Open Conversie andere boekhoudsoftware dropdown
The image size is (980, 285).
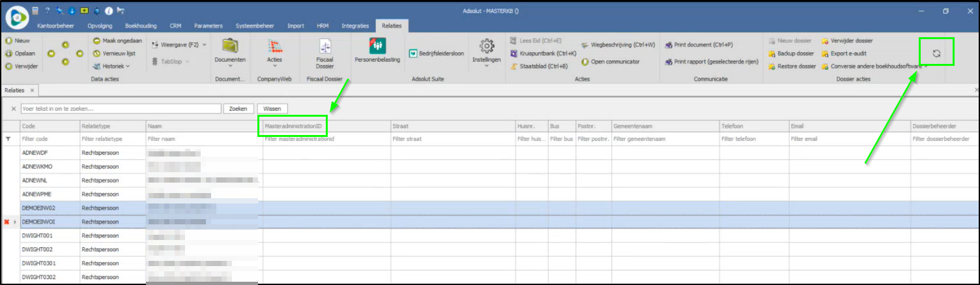[873, 66]
